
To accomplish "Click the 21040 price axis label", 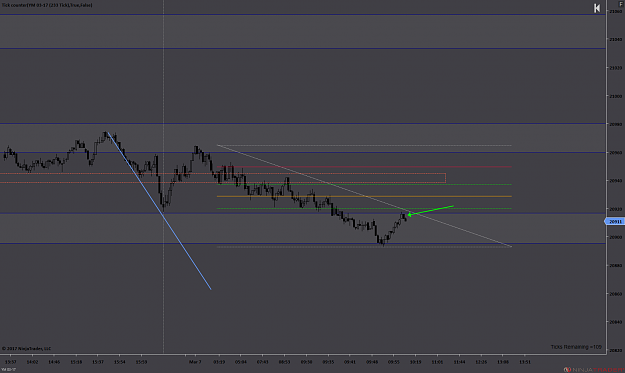I will 615,39.
